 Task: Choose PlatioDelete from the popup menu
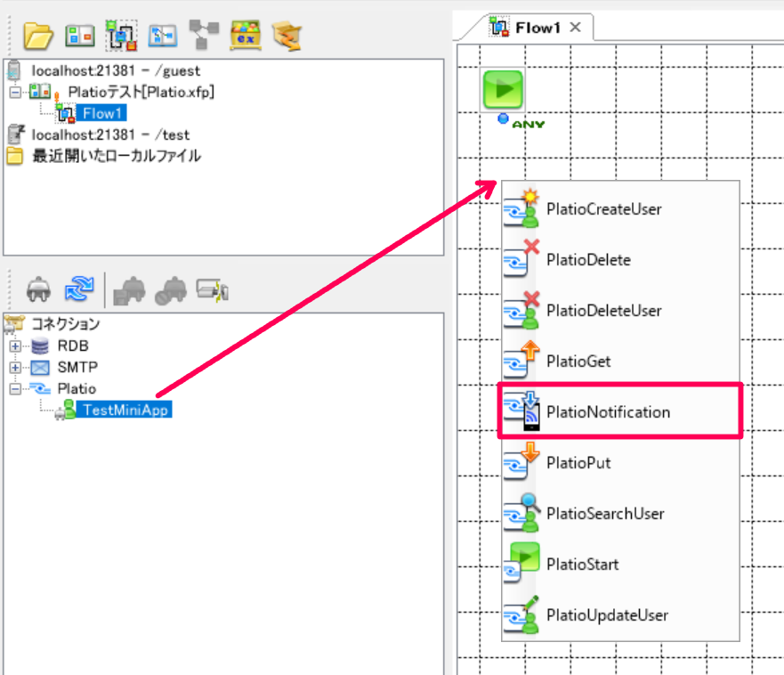[x=620, y=260]
